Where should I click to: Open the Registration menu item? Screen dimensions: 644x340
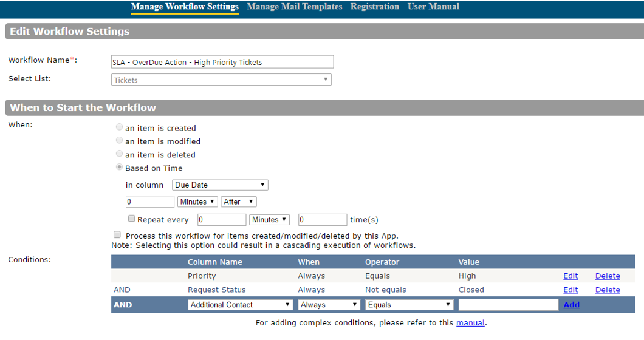tap(374, 7)
